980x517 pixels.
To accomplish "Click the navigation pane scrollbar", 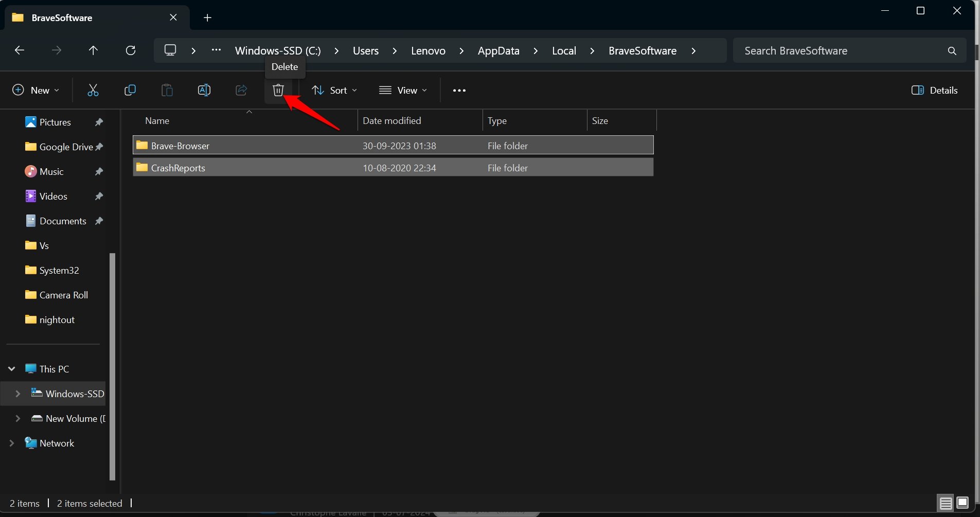I will point(112,367).
